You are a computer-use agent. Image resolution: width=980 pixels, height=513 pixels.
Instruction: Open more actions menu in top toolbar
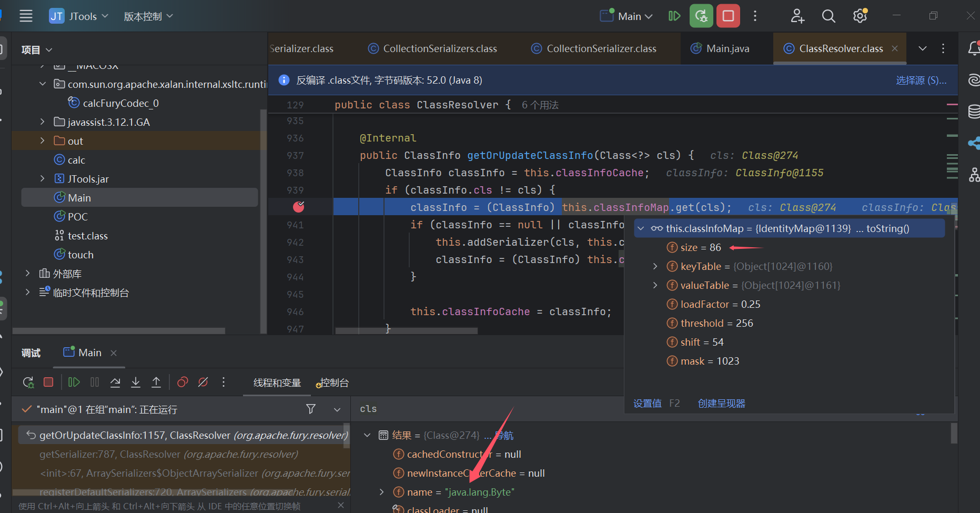(755, 16)
